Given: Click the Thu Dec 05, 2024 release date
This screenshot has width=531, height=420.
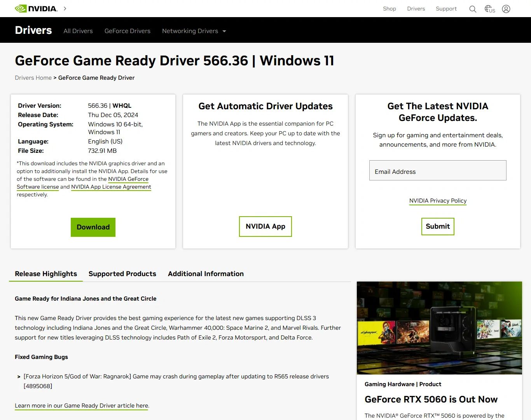Looking at the screenshot, I should click(x=113, y=115).
